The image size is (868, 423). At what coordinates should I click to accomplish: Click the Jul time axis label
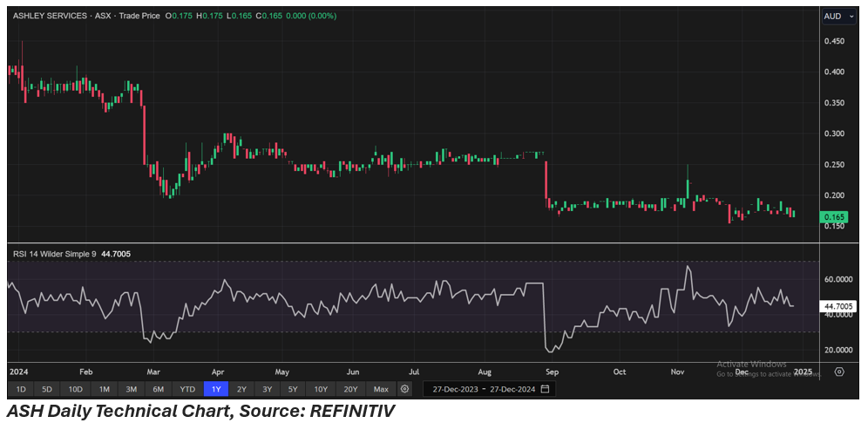coord(414,372)
